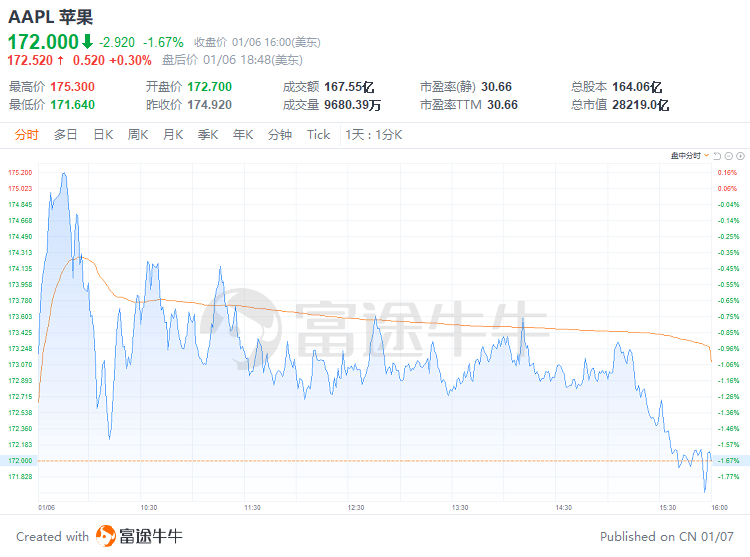
Task: Click the 16:00 time axis label
Action: 719,507
